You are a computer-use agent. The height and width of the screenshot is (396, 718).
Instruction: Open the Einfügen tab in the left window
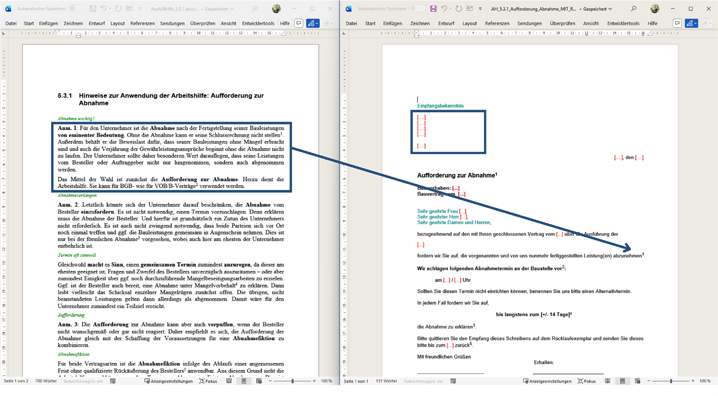(x=49, y=23)
